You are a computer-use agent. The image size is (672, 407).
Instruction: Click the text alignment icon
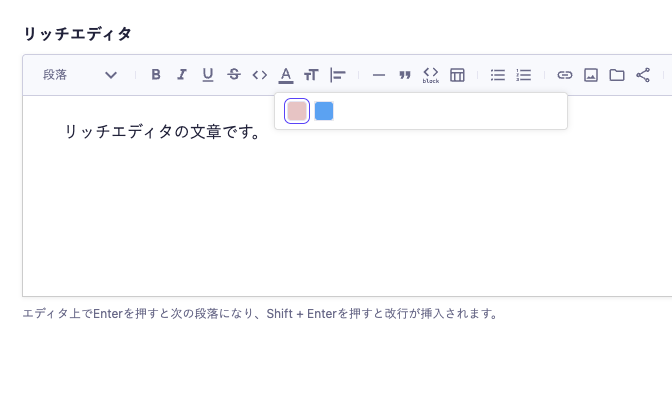338,75
